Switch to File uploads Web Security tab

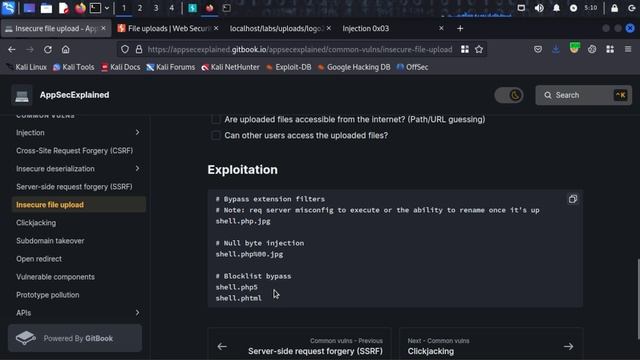pos(168,29)
